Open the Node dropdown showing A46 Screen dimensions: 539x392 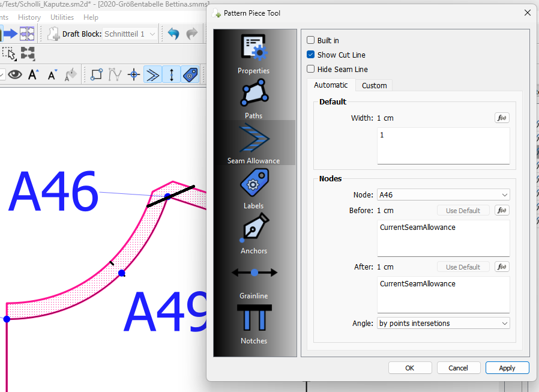443,194
